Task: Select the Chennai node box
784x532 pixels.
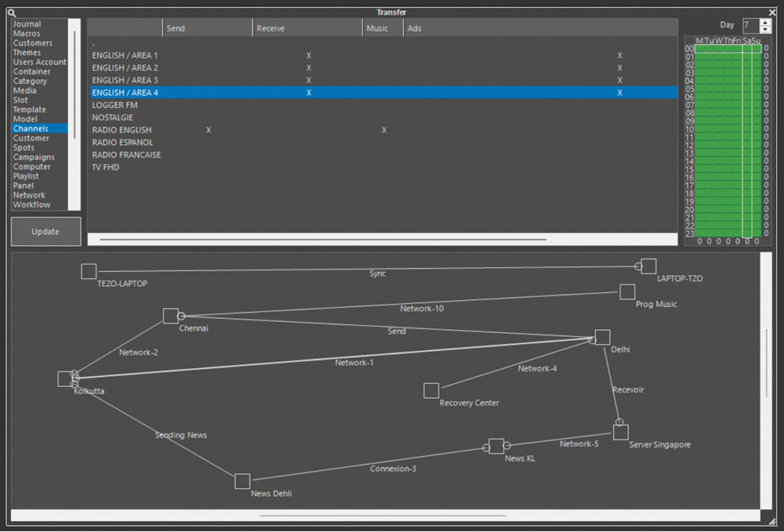Action: click(x=170, y=316)
